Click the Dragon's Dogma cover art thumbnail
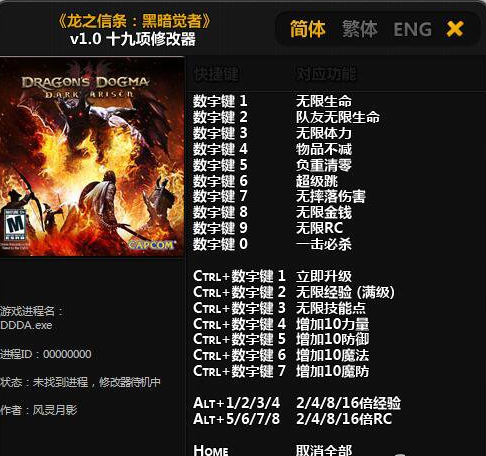The width and height of the screenshot is (486, 456). click(x=92, y=157)
